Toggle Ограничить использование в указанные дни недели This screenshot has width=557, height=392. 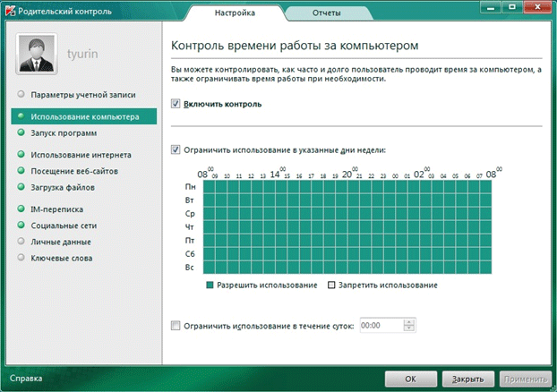pyautogui.click(x=176, y=149)
